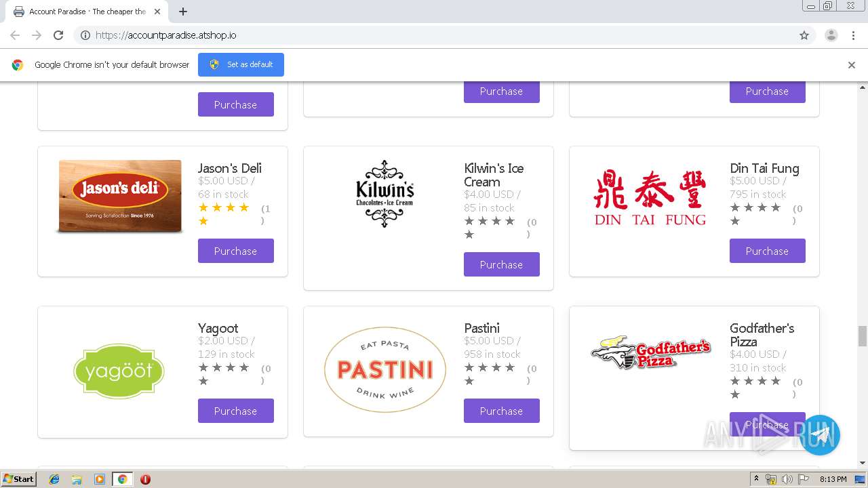
Task: Open the volume speaker tray icon
Action: coord(787,479)
